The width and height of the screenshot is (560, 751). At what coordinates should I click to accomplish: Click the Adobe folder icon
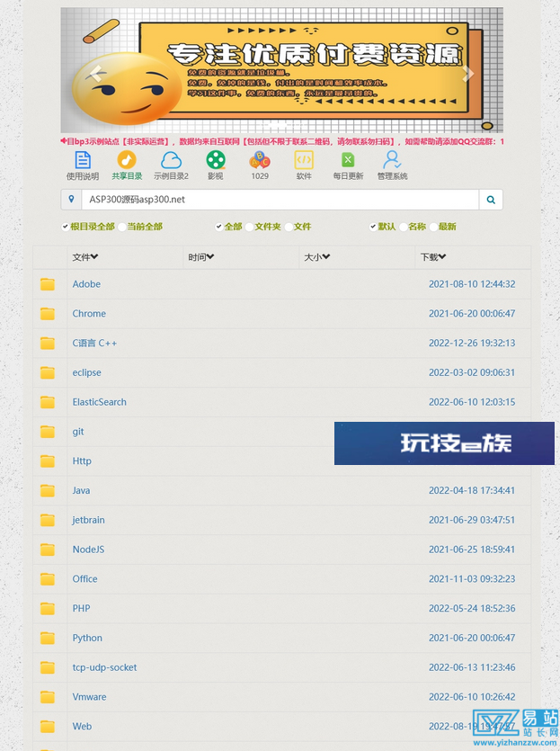pyautogui.click(x=48, y=284)
